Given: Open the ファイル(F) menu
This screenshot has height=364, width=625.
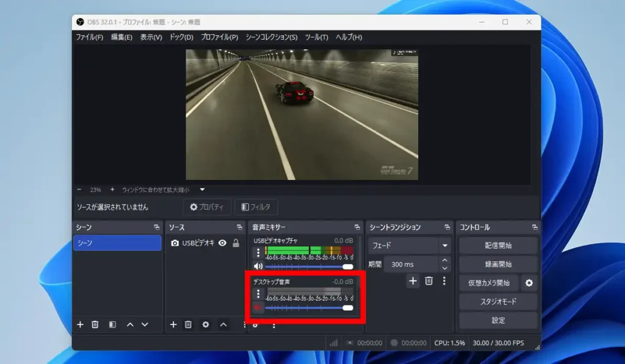Looking at the screenshot, I should (x=89, y=37).
